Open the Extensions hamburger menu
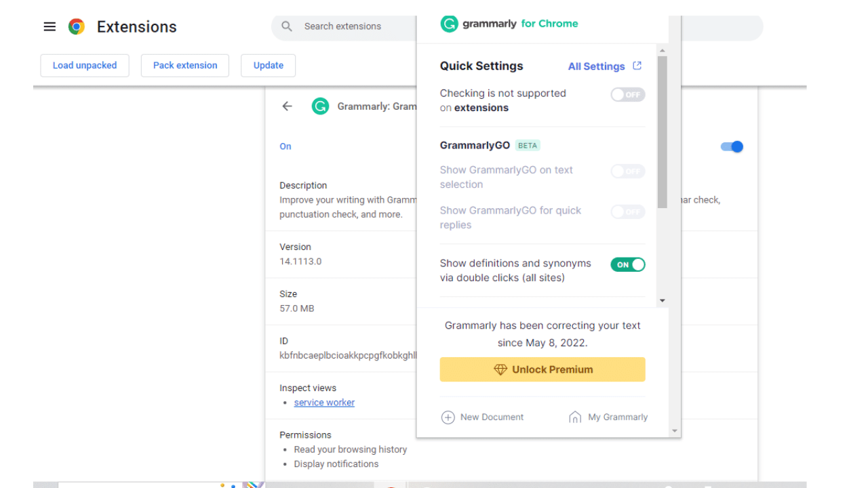Viewport: 868px width, 488px height. [49, 26]
